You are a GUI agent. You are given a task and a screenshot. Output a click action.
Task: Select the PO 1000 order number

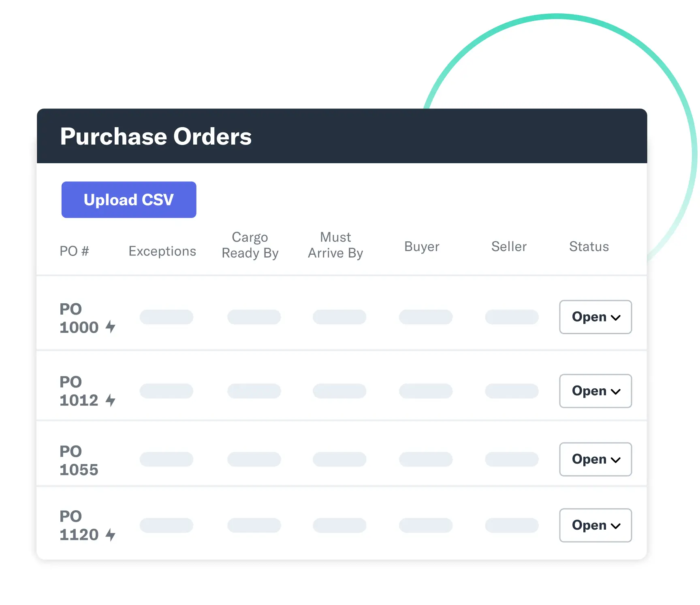[x=79, y=318]
